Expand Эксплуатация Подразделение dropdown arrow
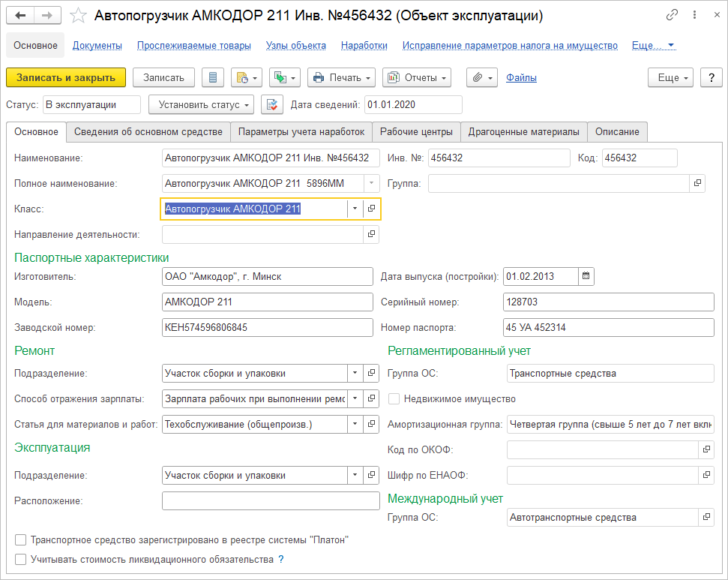Image resolution: width=728 pixels, height=580 pixels. tap(355, 475)
